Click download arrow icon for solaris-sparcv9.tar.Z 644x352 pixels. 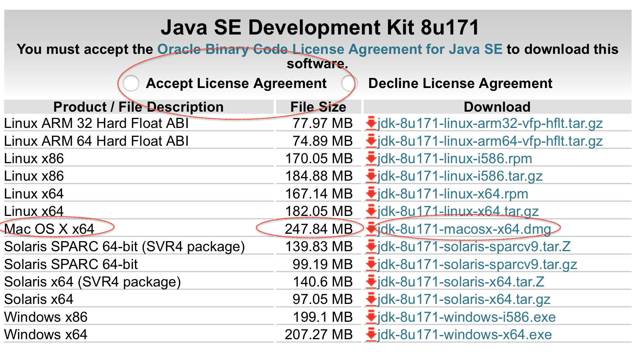[x=371, y=247]
